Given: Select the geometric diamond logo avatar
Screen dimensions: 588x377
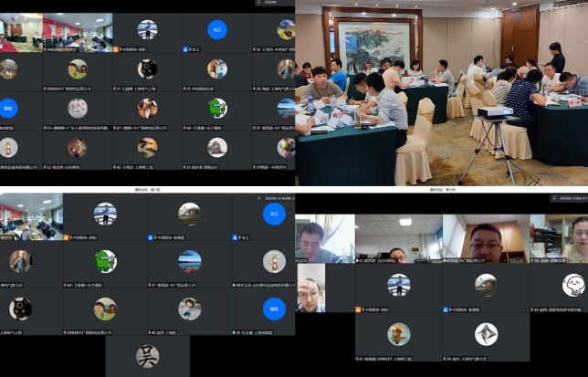Looking at the screenshot, I should pyautogui.click(x=486, y=334).
